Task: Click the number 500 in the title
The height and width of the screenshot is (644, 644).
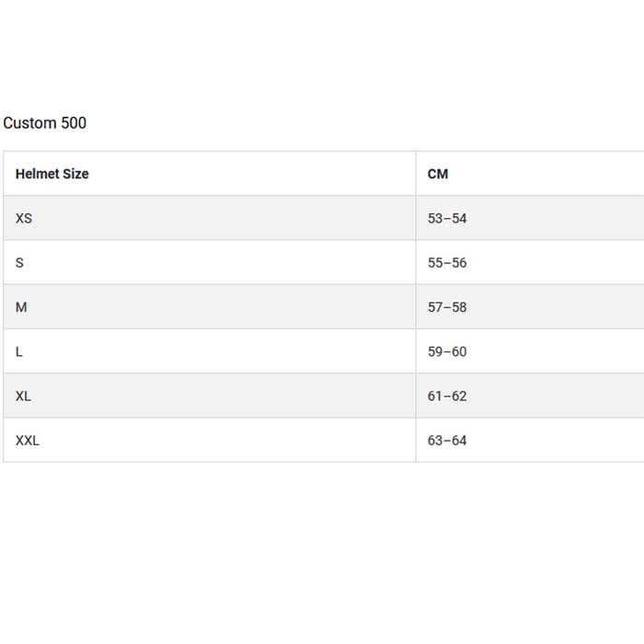Action: click(74, 123)
